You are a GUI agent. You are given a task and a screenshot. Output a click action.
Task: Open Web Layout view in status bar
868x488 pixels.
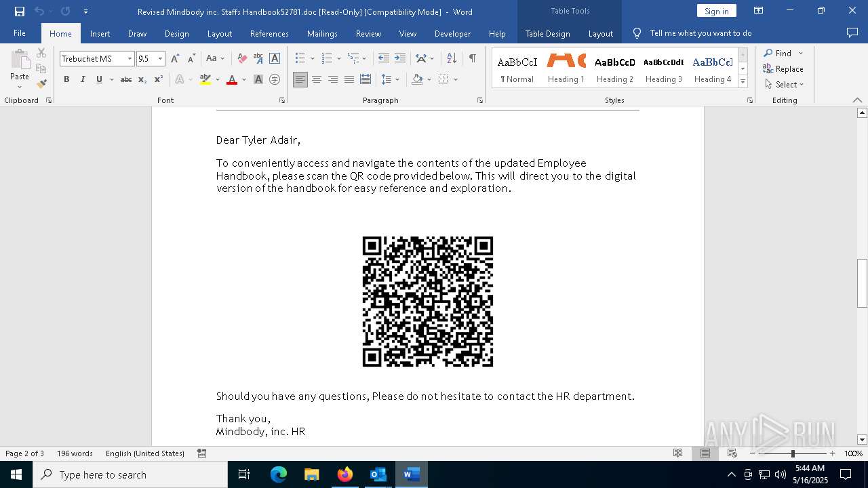tap(732, 453)
